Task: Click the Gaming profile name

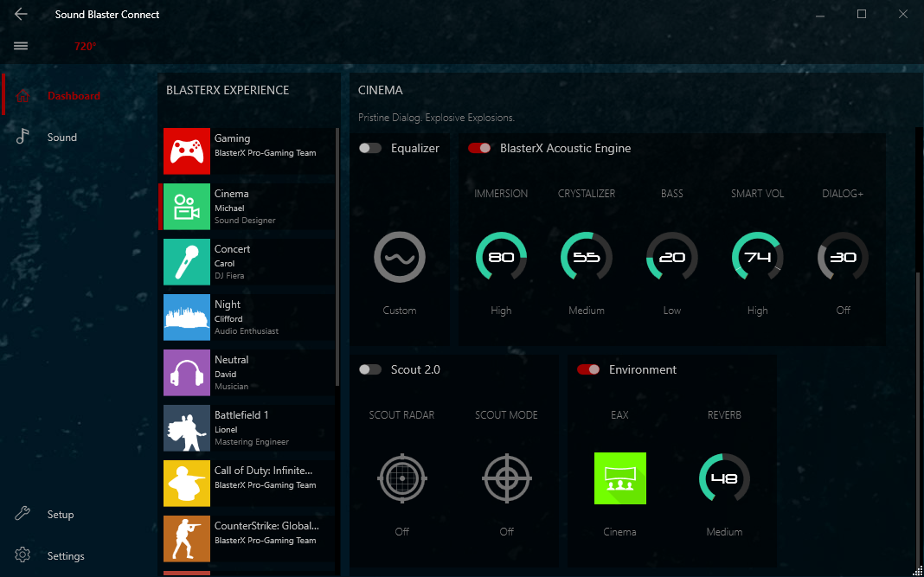Action: 232,138
